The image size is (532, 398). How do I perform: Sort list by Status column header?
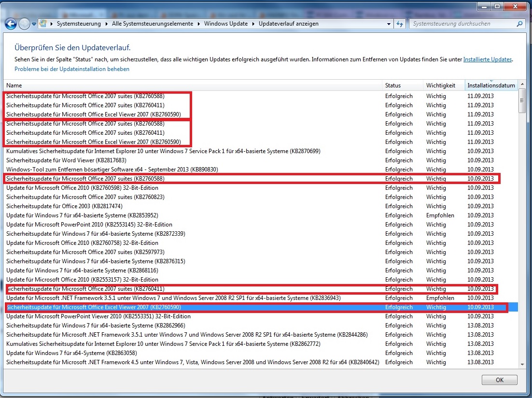coord(403,85)
